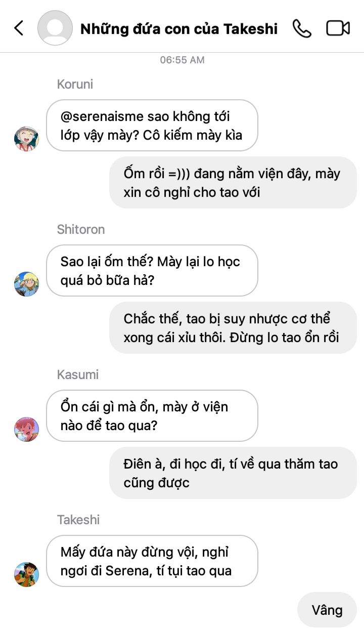The height and width of the screenshot is (629, 364).
Task: Select Kasumi's 'Ổn cái gì mà ổn' message
Action: pyautogui.click(x=152, y=416)
